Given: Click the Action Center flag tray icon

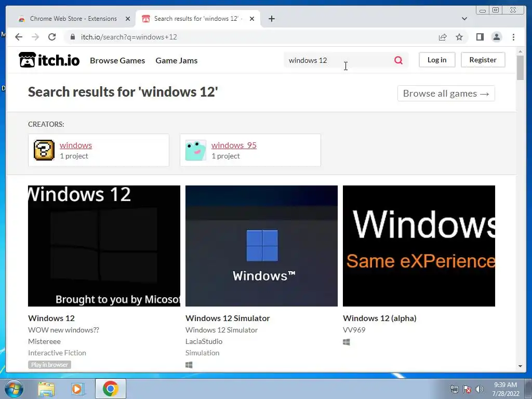Looking at the screenshot, I should pos(467,389).
